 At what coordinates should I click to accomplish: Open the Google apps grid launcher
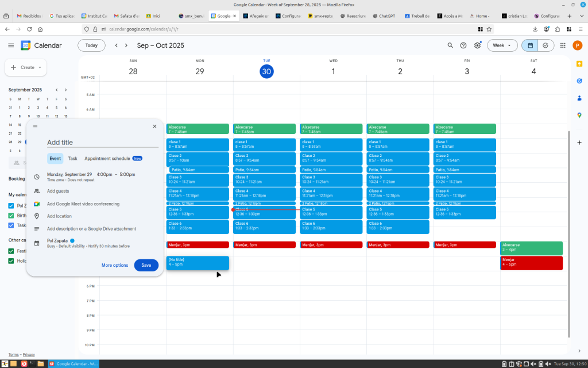coord(562,45)
